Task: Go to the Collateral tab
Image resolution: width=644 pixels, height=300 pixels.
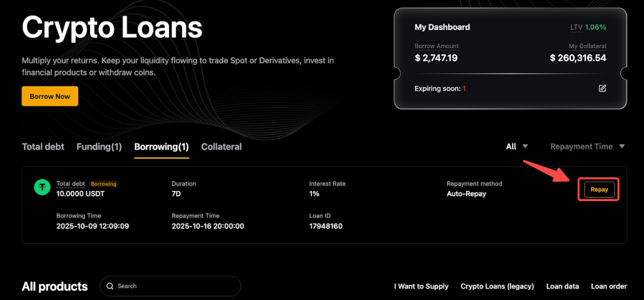Action: click(221, 147)
